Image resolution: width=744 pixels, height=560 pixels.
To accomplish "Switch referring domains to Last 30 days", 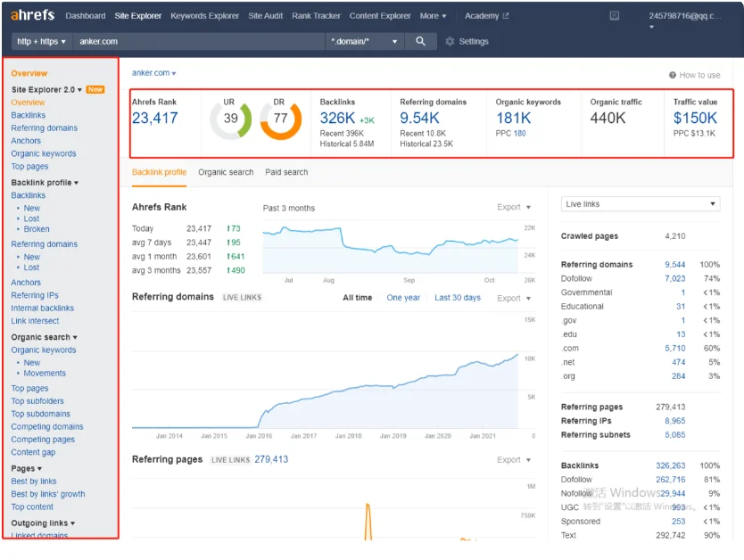I will (458, 297).
